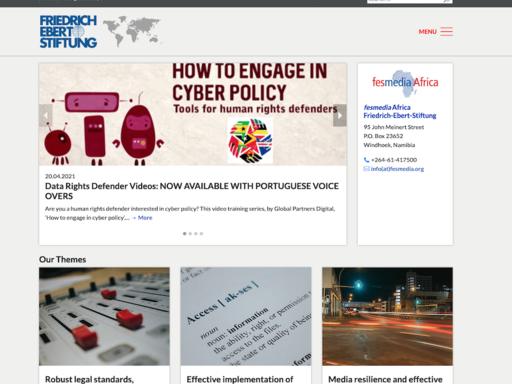
Task: Click the mixing console theme image
Action: coord(104,316)
